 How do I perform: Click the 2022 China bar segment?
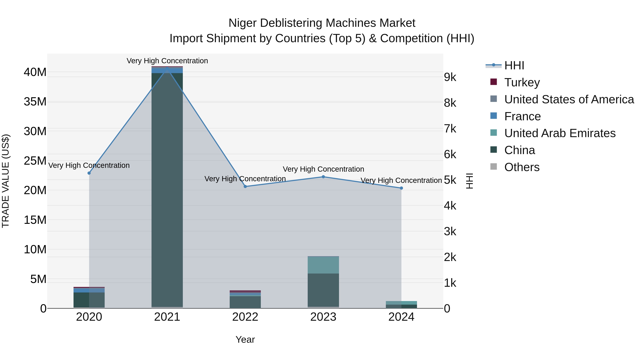pos(245,302)
